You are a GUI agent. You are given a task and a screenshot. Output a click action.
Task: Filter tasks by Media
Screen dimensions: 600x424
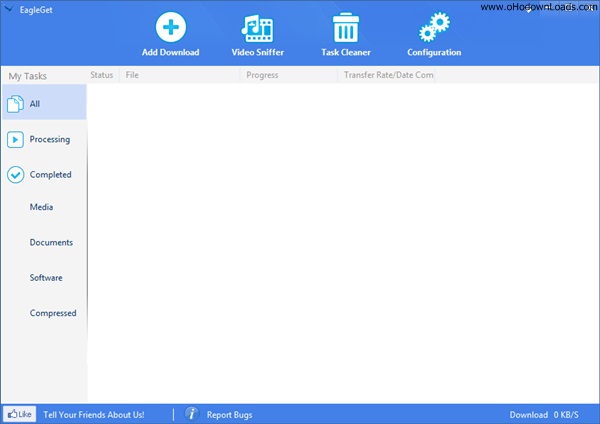pos(41,207)
